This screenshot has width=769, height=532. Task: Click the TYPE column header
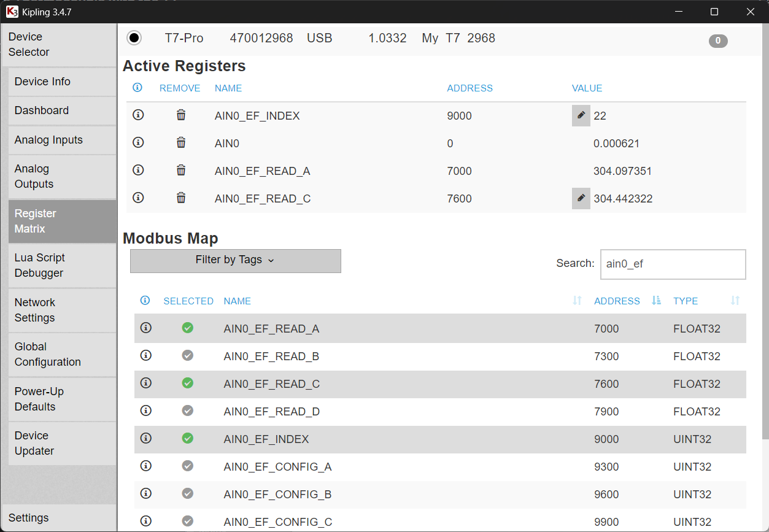tap(686, 301)
